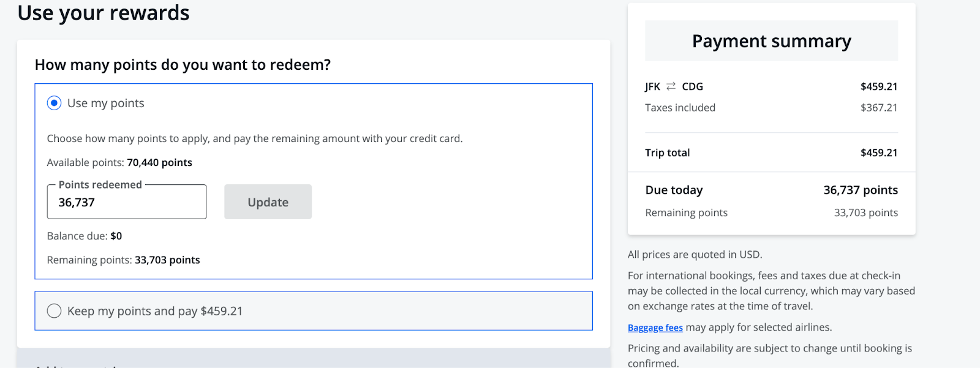Click the Taxes included amount $367.21
Screen dimensions: 980x368
pos(878,108)
